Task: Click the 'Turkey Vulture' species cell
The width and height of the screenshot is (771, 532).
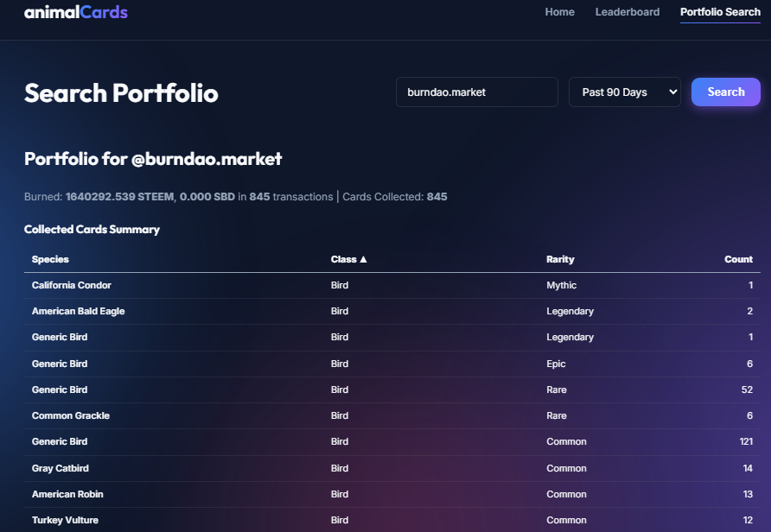Action: [65, 520]
